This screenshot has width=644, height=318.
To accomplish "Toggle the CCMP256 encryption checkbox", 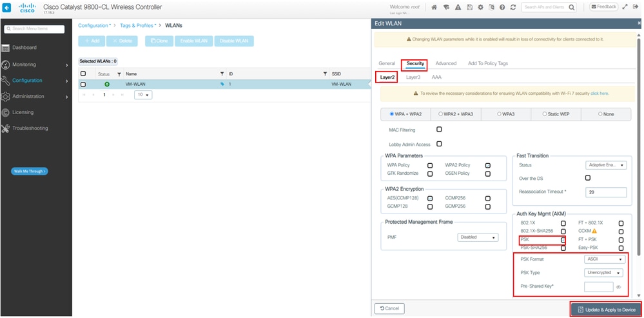I will [x=488, y=198].
